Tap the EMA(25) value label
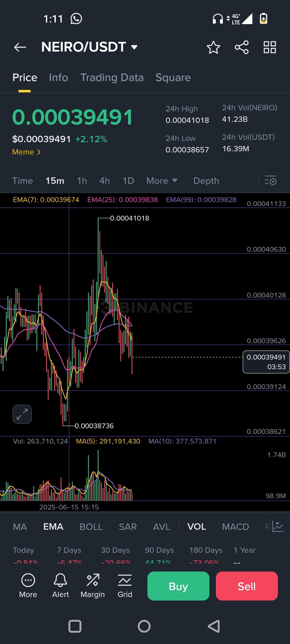The image size is (290, 644). pos(122,200)
